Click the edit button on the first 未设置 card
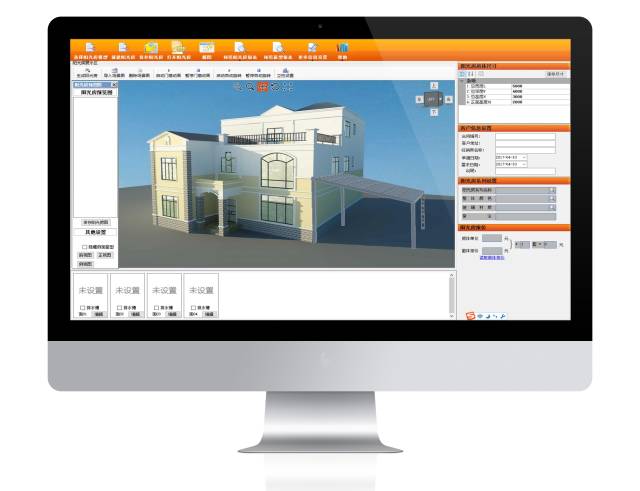The height and width of the screenshot is (491, 640). [x=98, y=314]
